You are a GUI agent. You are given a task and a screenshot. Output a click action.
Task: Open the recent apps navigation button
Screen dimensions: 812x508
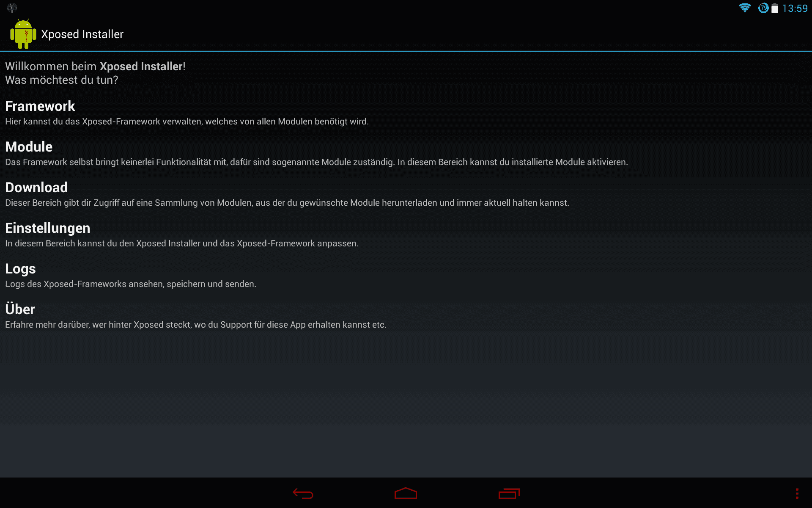[x=509, y=493]
